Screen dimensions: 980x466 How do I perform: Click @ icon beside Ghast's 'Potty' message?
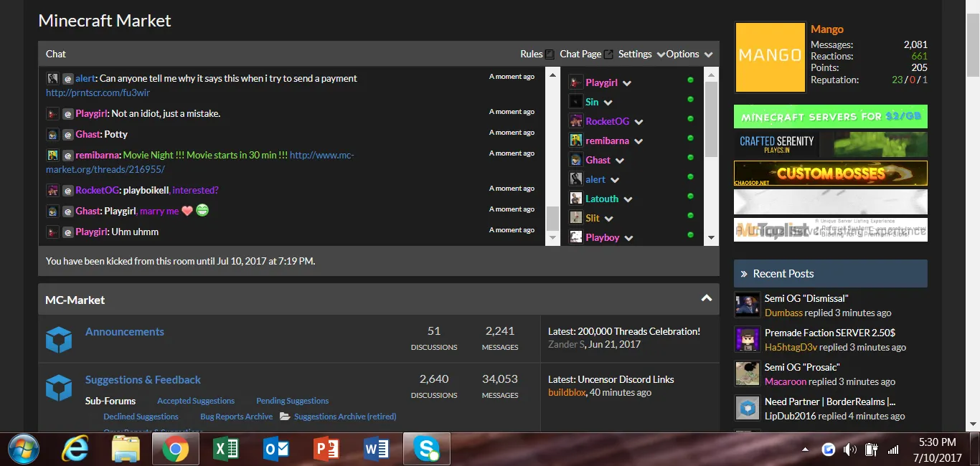[x=67, y=135]
